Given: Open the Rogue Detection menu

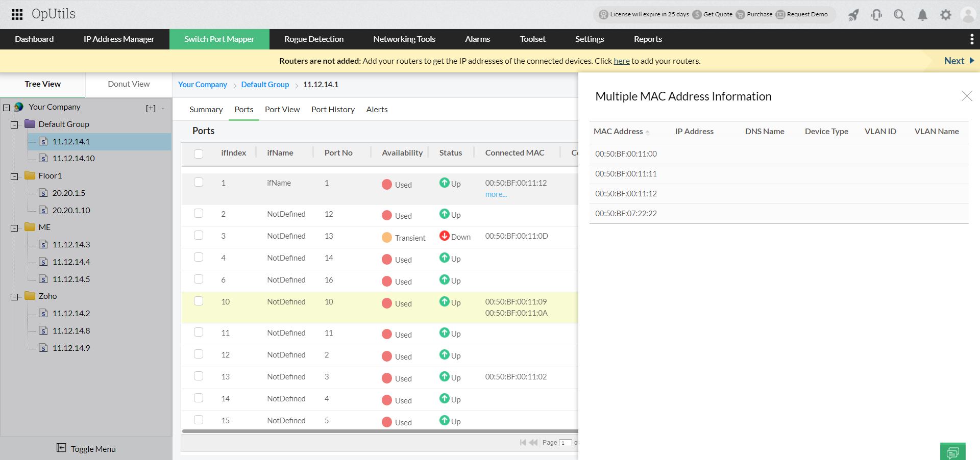Looking at the screenshot, I should pos(314,39).
